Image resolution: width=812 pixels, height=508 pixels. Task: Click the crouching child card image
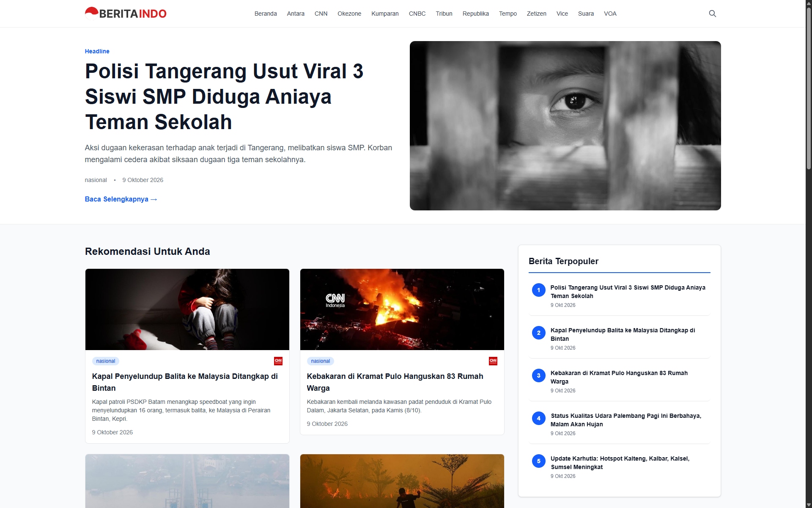tap(187, 309)
